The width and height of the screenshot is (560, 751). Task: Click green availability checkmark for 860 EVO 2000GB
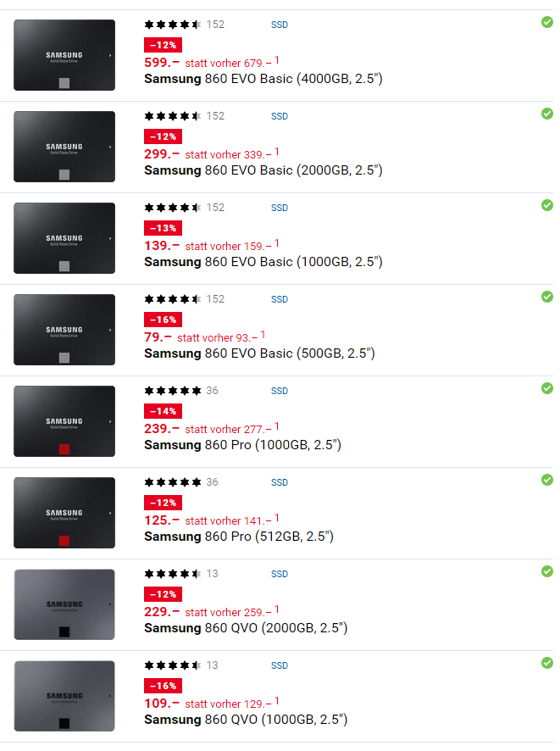click(547, 114)
